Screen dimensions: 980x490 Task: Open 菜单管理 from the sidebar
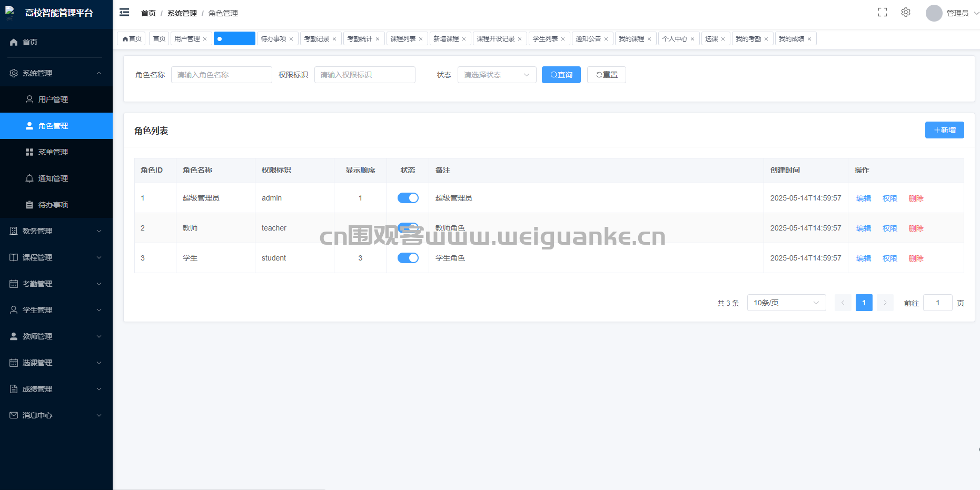(53, 152)
